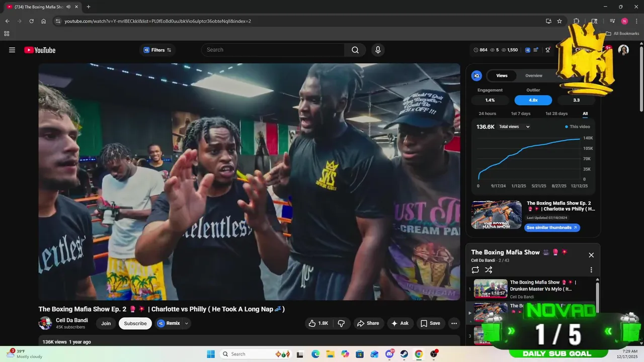Select the All time range
Viewport: 644px width, 362px height.
(585, 114)
